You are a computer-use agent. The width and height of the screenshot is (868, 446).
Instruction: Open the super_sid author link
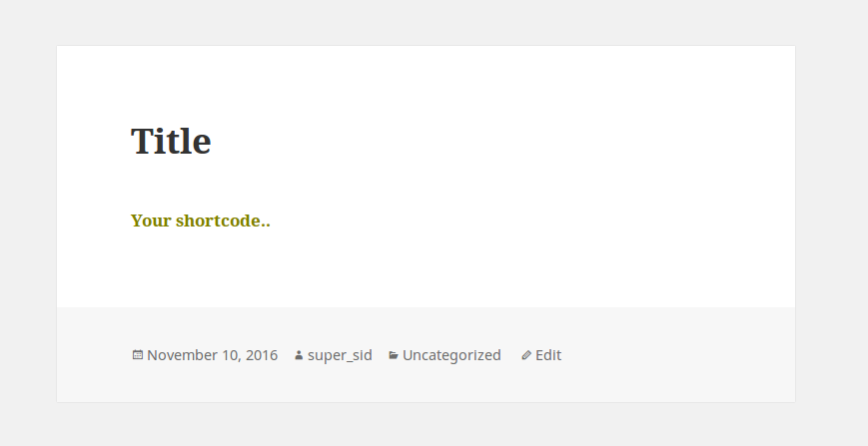coord(340,355)
